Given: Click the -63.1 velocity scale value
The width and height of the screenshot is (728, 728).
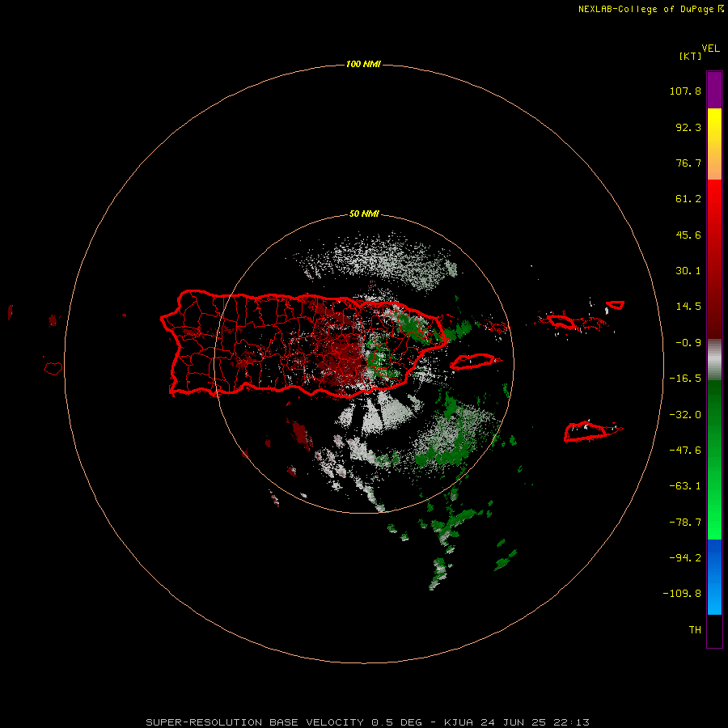Looking at the screenshot, I should [685, 486].
